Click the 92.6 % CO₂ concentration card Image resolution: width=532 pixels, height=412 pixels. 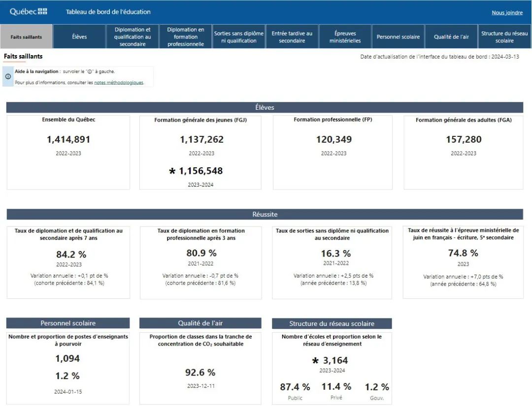click(200, 368)
